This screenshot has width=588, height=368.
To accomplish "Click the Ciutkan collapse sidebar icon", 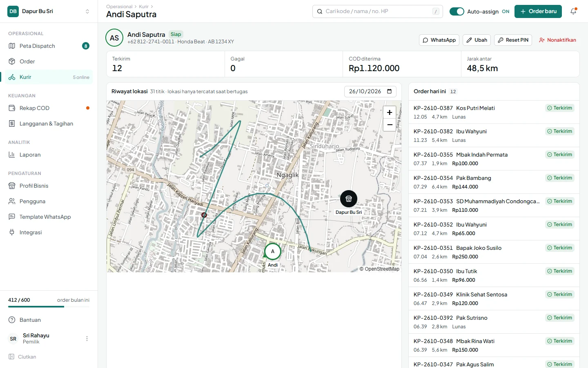I will click(11, 357).
